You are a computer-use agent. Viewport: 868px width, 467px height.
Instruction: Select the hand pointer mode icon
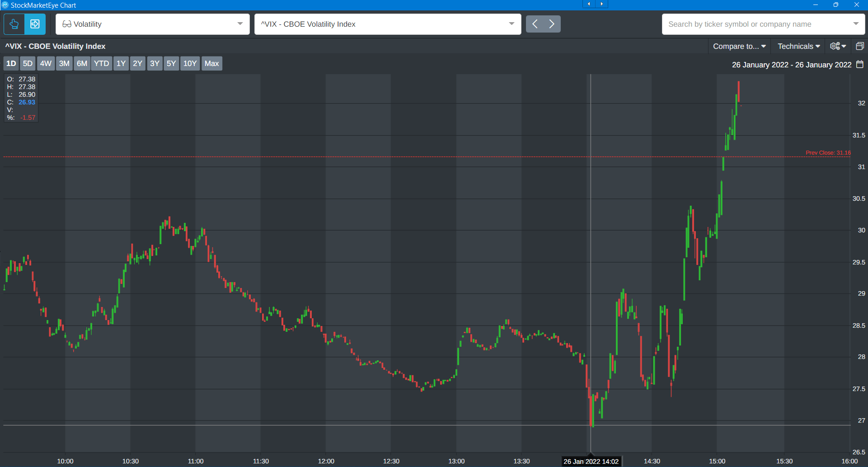[14, 24]
